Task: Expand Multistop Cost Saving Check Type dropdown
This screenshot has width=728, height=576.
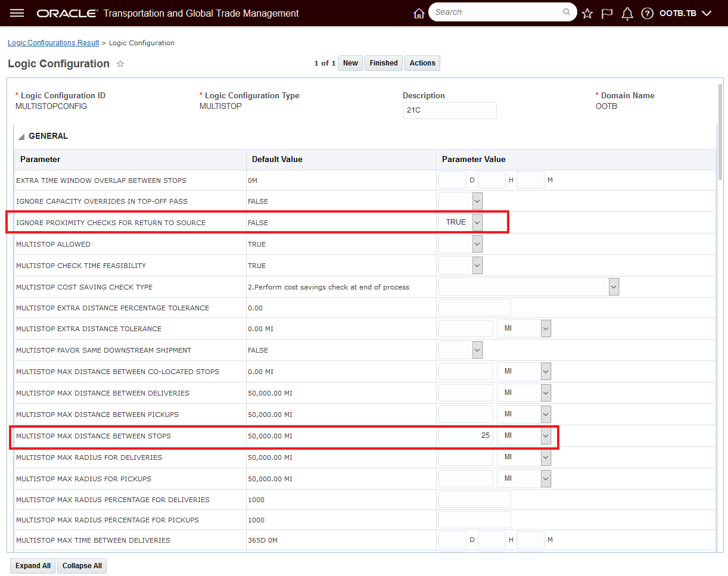Action: 614,287
